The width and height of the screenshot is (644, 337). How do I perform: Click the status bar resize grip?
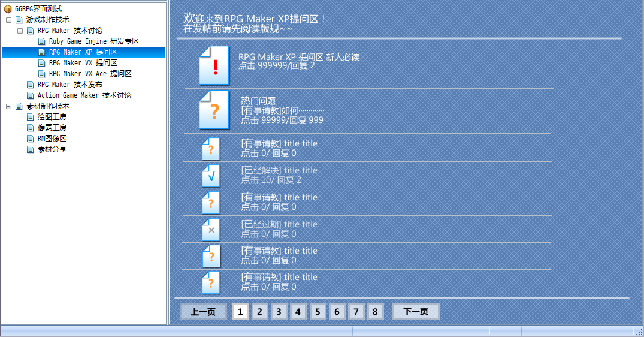pyautogui.click(x=639, y=332)
